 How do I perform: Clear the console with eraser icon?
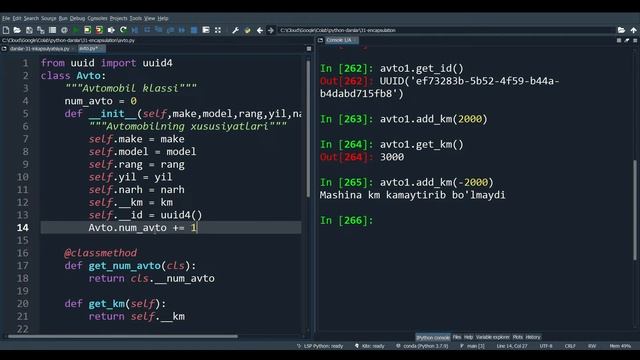(x=627, y=40)
